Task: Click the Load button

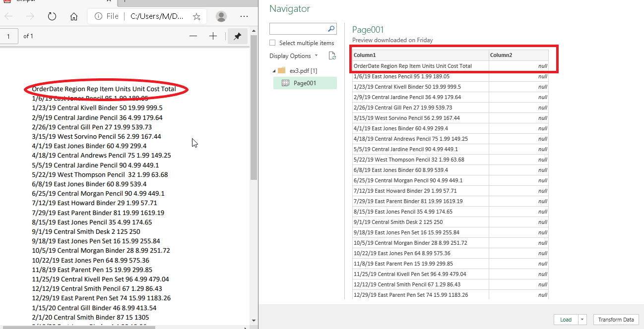Action: [x=566, y=320]
